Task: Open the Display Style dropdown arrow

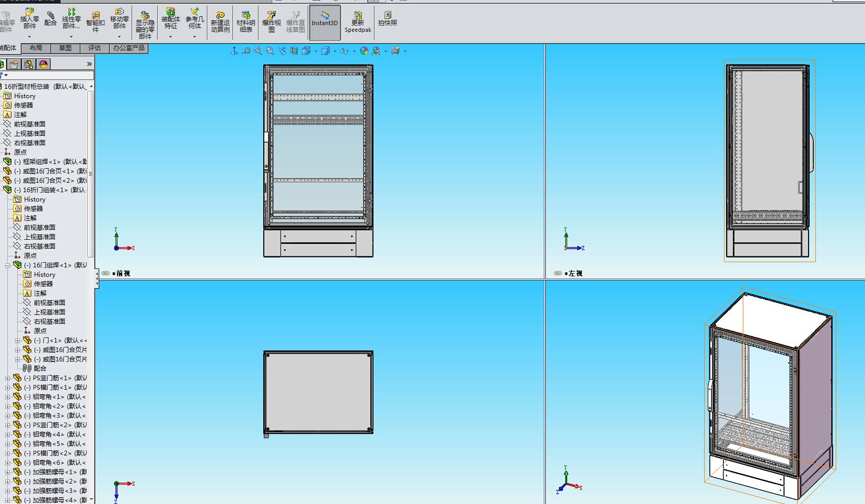Action: click(335, 51)
